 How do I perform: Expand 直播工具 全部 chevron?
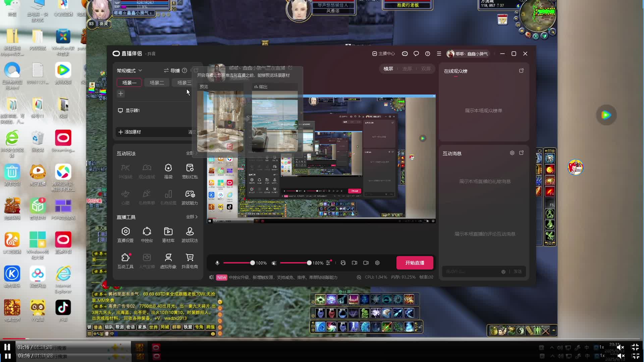pyautogui.click(x=192, y=217)
